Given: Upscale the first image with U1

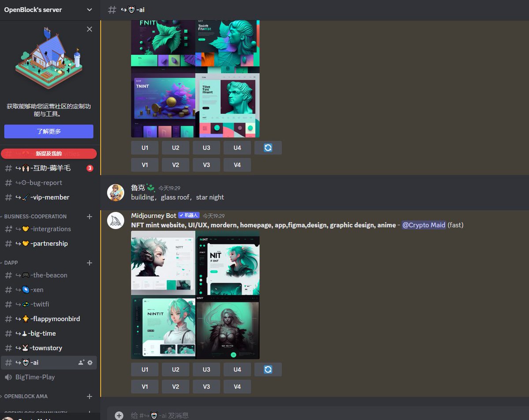Looking at the screenshot, I should pyautogui.click(x=144, y=147).
